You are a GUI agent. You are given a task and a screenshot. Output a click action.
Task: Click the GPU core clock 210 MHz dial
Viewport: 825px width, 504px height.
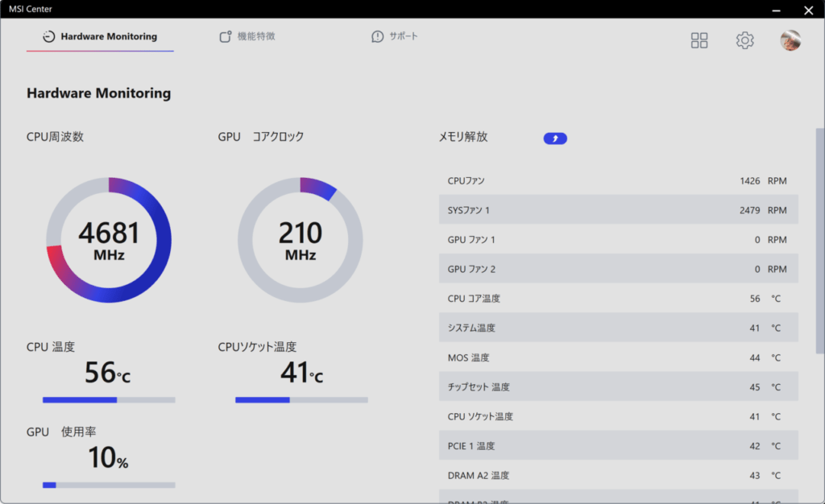(301, 240)
